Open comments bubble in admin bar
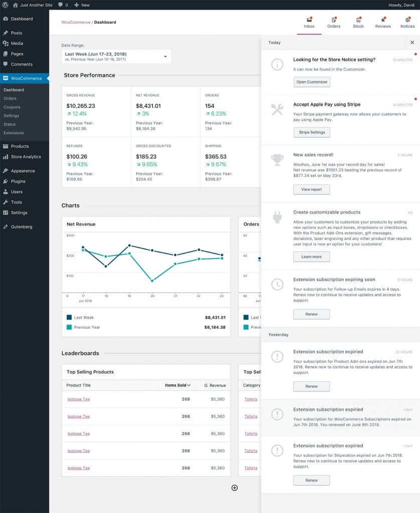Image resolution: width=420 pixels, height=513 pixels. (x=63, y=5)
